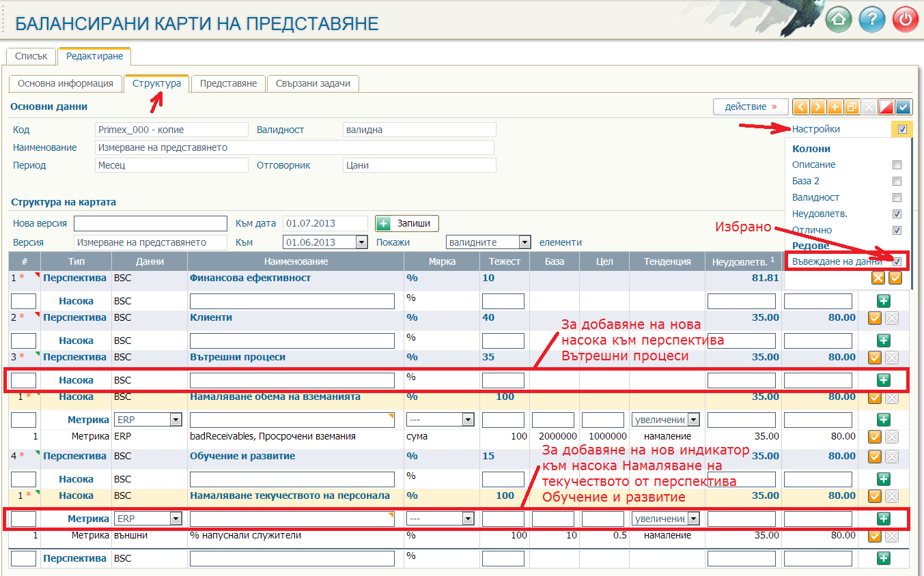Delete the Клиенти row with grey X icon

point(891,317)
